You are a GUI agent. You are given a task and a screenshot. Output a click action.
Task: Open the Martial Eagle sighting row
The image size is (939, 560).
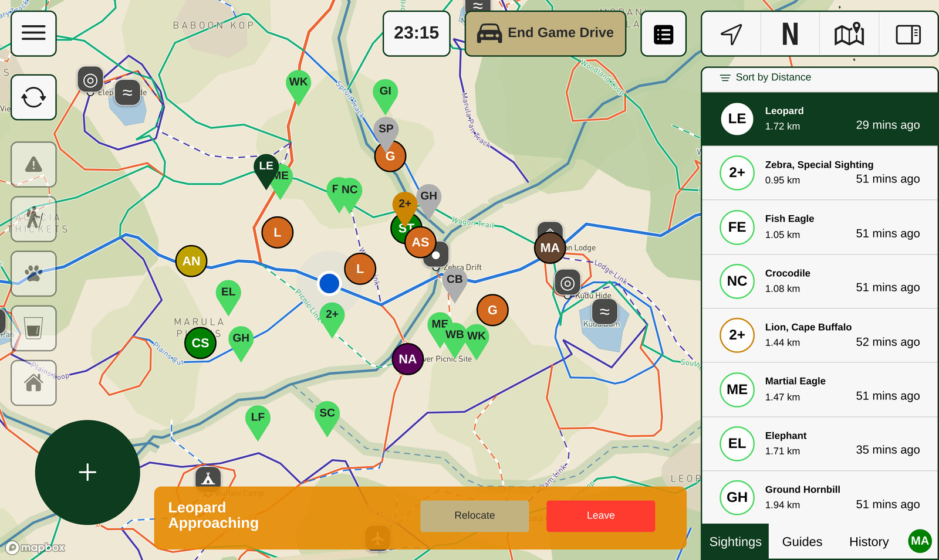click(x=820, y=389)
